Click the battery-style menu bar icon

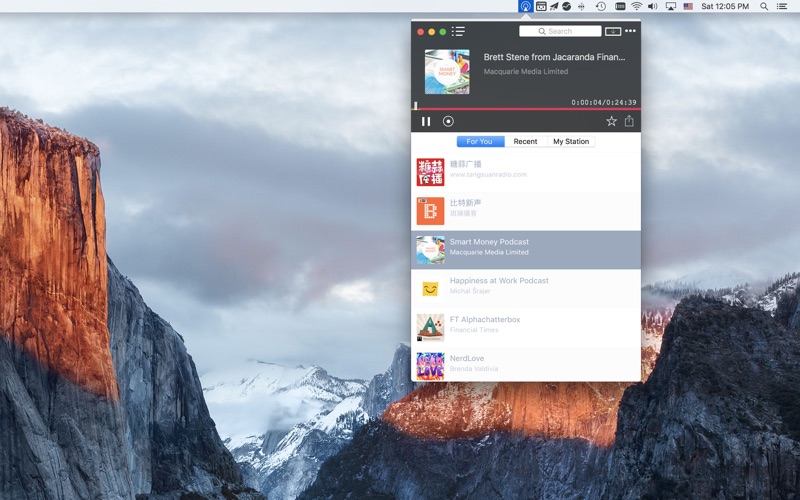click(x=620, y=6)
